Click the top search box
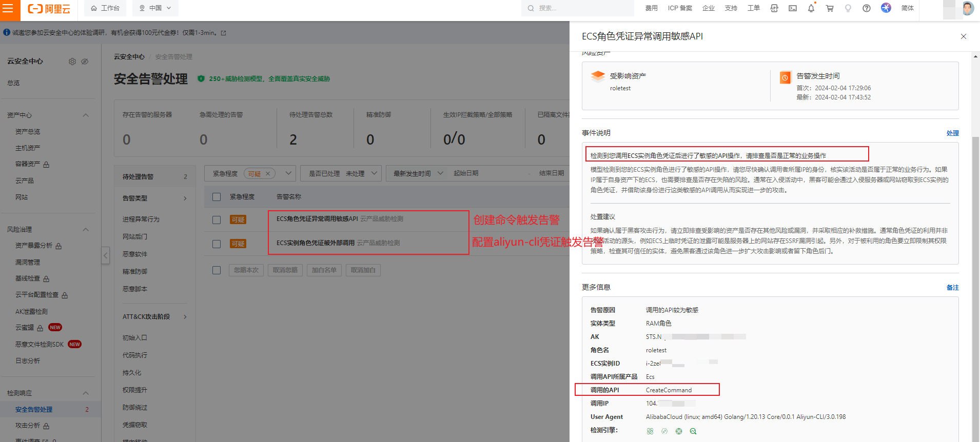The width and height of the screenshot is (980, 442). pos(578,8)
